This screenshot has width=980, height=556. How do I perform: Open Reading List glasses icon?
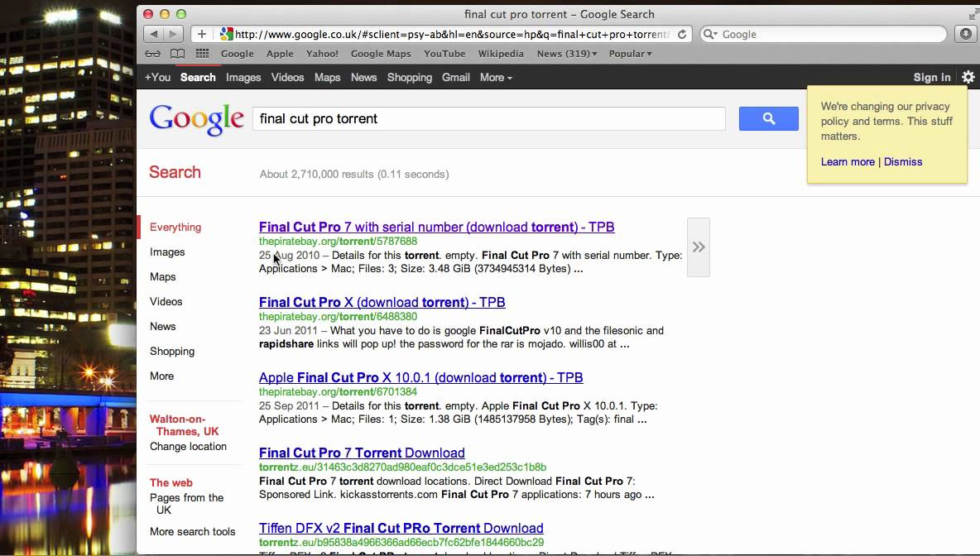[x=152, y=54]
